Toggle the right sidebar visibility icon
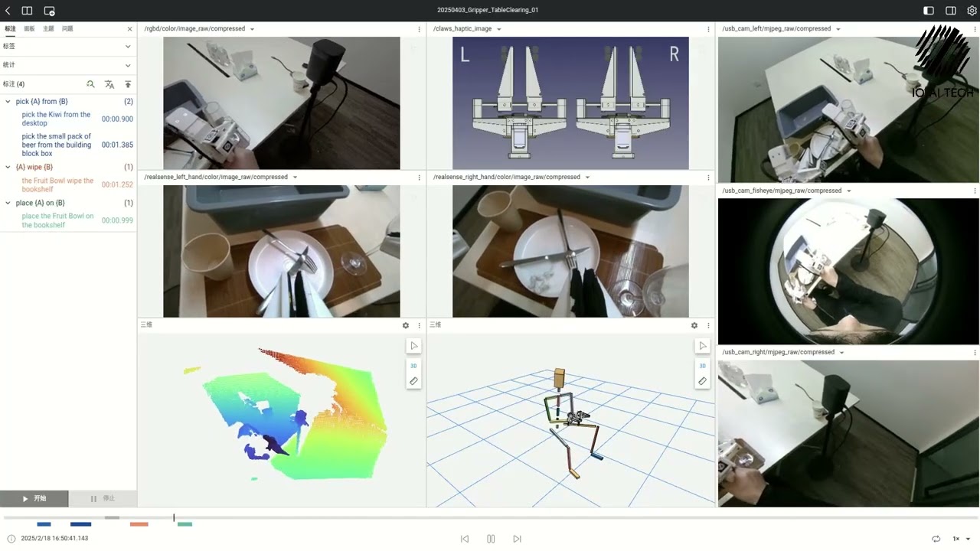This screenshot has width=980, height=551. (951, 11)
